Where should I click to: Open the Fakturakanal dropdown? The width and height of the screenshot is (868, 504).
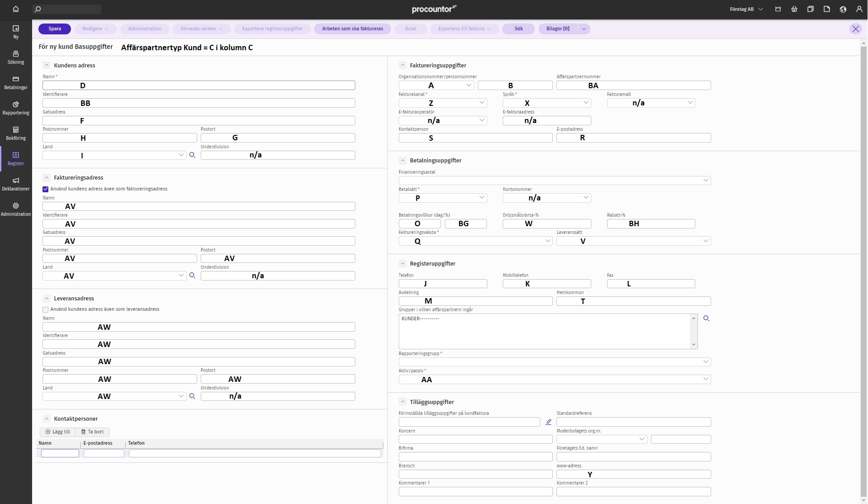coord(442,103)
